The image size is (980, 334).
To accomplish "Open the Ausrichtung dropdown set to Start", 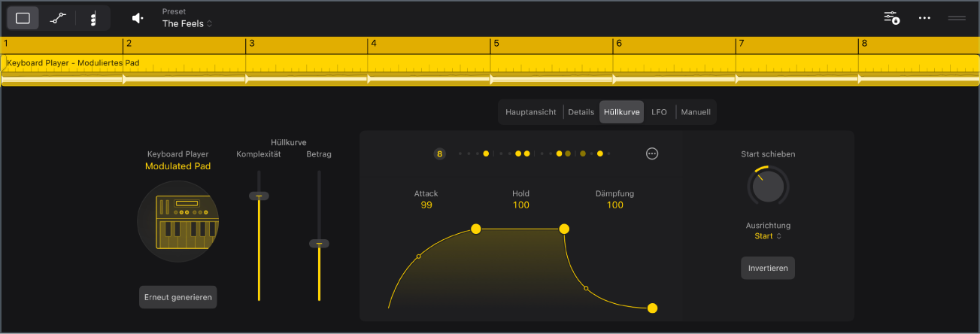I will (x=768, y=236).
